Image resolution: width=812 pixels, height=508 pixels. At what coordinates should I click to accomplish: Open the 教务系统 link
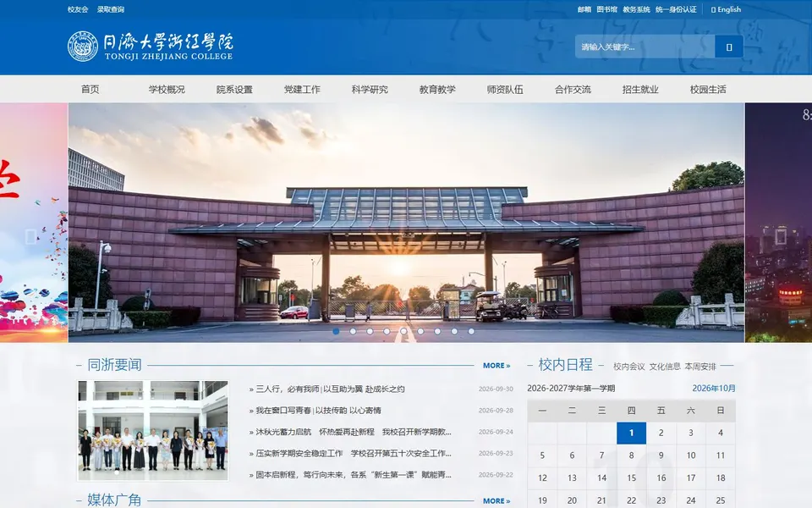(636, 9)
